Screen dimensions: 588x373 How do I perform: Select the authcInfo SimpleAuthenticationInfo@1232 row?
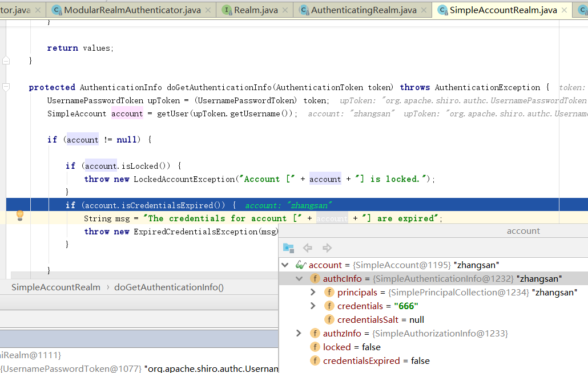pos(433,279)
